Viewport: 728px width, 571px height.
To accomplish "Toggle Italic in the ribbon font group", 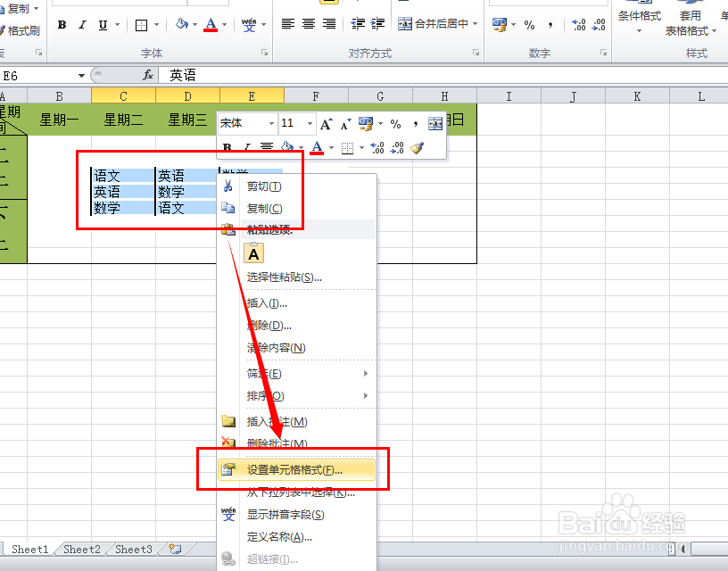I will click(82, 25).
